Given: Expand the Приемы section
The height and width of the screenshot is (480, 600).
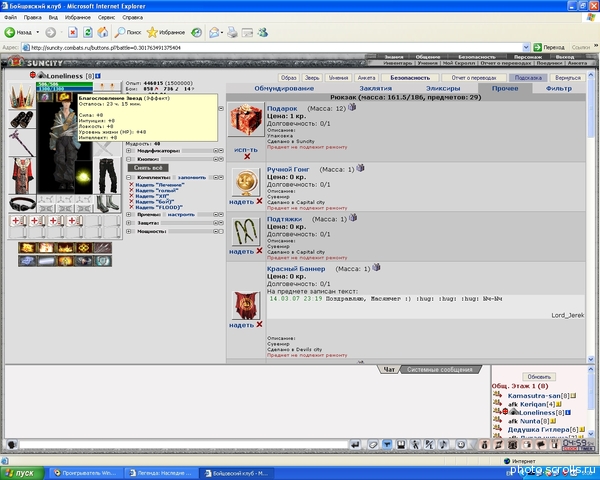Looking at the screenshot, I should click(129, 215).
